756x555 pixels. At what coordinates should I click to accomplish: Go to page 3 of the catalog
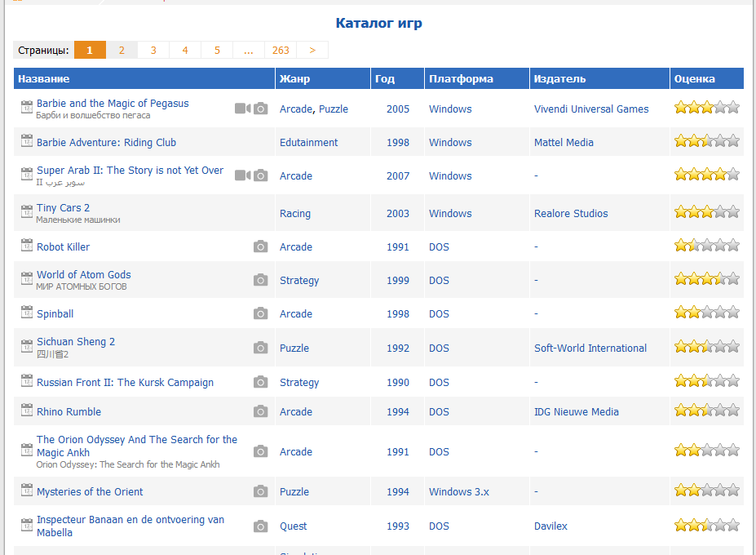[x=153, y=50]
